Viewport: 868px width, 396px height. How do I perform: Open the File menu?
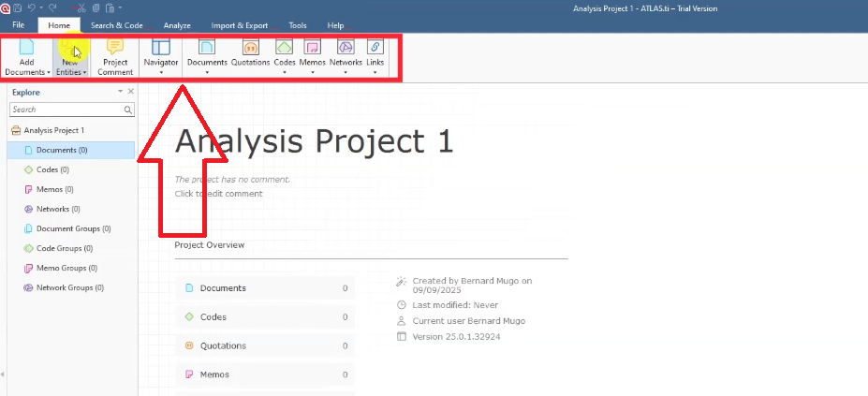click(x=19, y=25)
